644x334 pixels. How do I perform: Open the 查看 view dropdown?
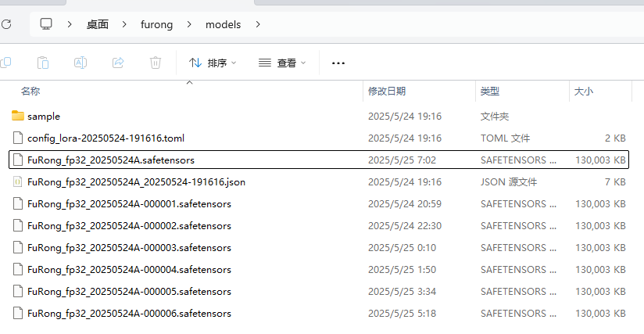pos(282,63)
